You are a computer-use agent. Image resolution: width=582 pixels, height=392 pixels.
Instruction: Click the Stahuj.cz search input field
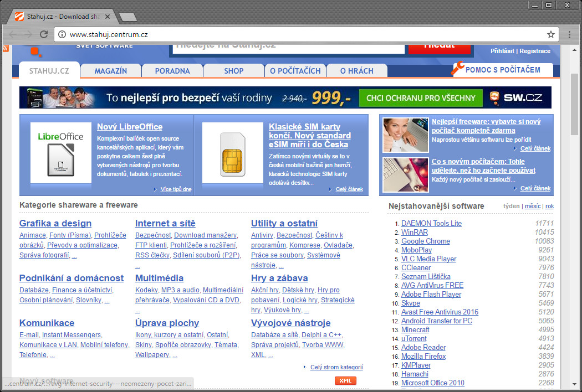(288, 49)
